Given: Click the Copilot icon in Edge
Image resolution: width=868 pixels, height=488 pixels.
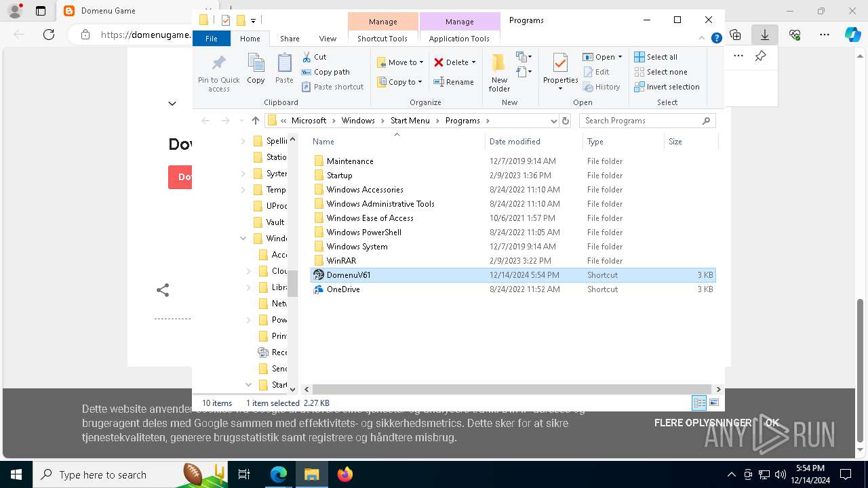Looking at the screenshot, I should click(x=852, y=35).
